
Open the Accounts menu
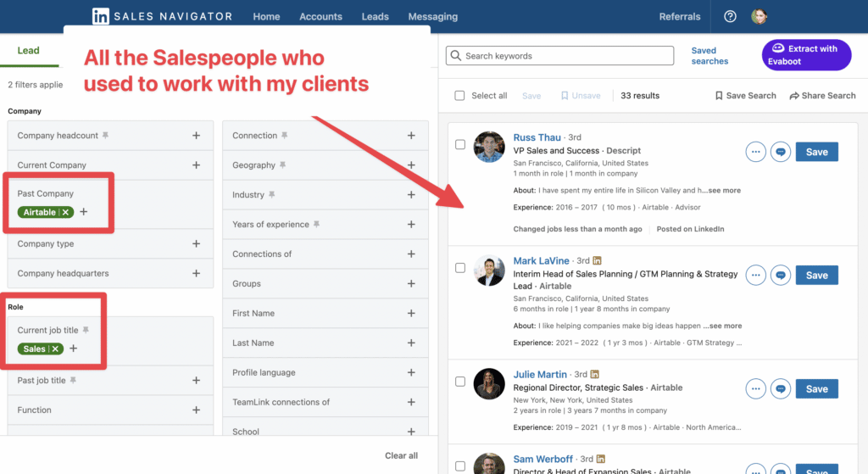point(320,17)
